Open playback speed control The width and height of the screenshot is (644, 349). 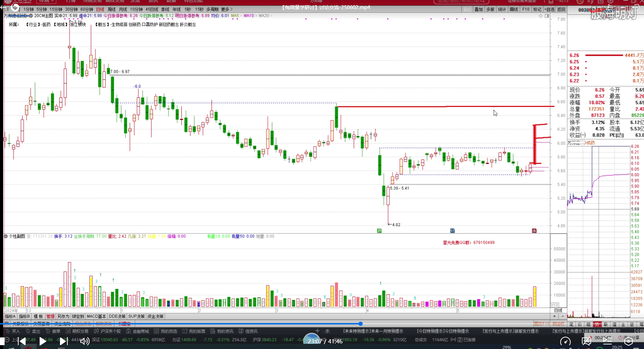(565, 341)
